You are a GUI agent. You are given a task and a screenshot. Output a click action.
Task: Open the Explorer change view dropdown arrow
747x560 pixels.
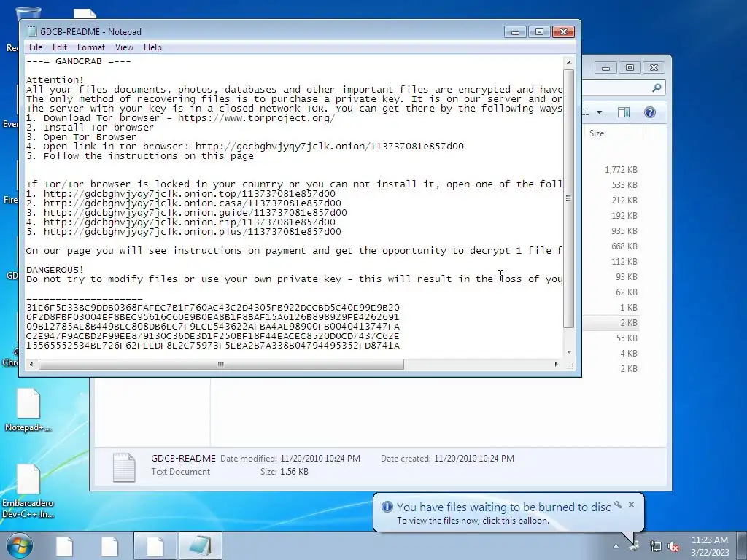[x=599, y=112]
